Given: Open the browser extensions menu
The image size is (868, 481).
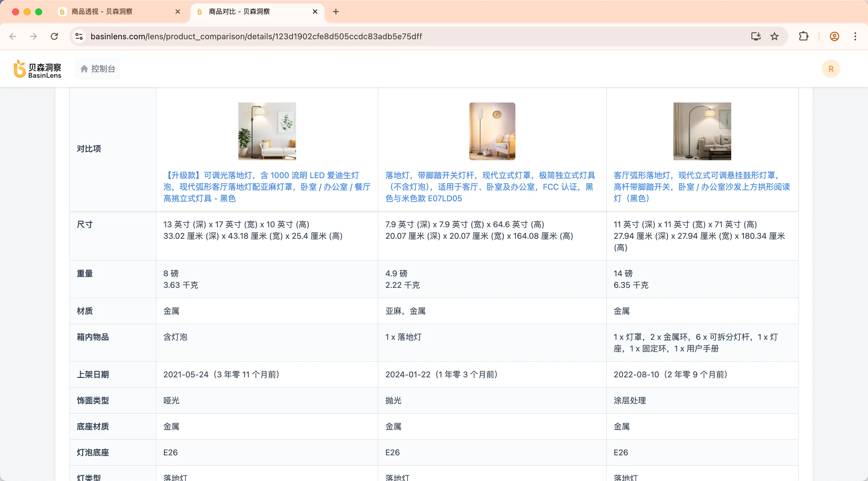Looking at the screenshot, I should (x=803, y=36).
